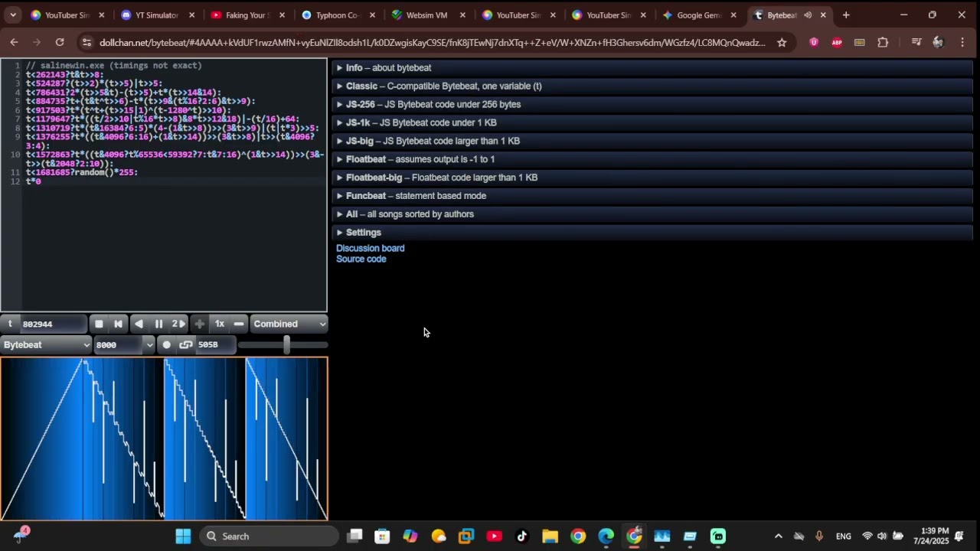Image resolution: width=980 pixels, height=551 pixels.
Task: Click the minus zoom-out scope button
Action: [x=239, y=324]
